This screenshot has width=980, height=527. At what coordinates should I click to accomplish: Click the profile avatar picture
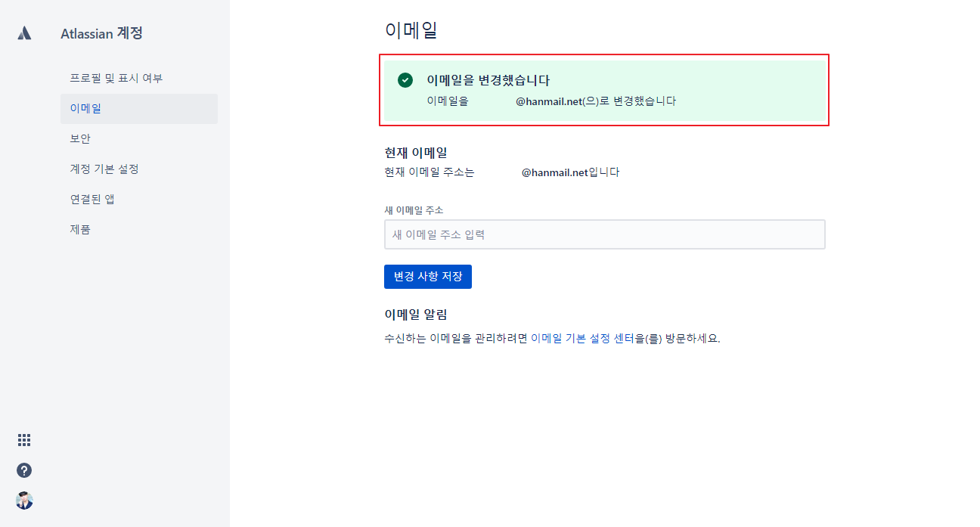coord(24,501)
